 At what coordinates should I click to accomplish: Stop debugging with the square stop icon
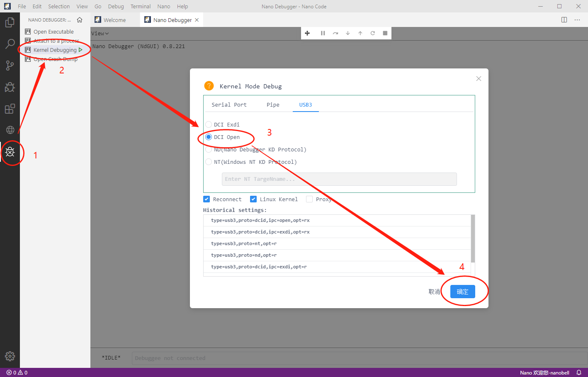click(x=385, y=33)
